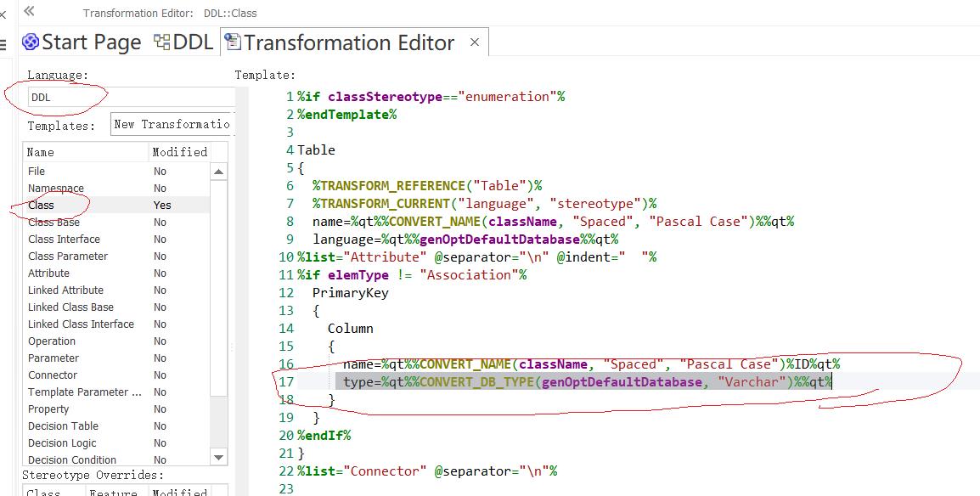This screenshot has width=980, height=496.
Task: Select the Parameter template row
Action: point(116,358)
